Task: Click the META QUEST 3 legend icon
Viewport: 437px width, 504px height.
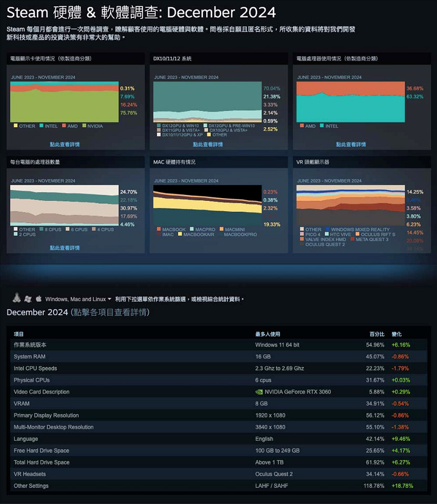Action: pos(351,239)
